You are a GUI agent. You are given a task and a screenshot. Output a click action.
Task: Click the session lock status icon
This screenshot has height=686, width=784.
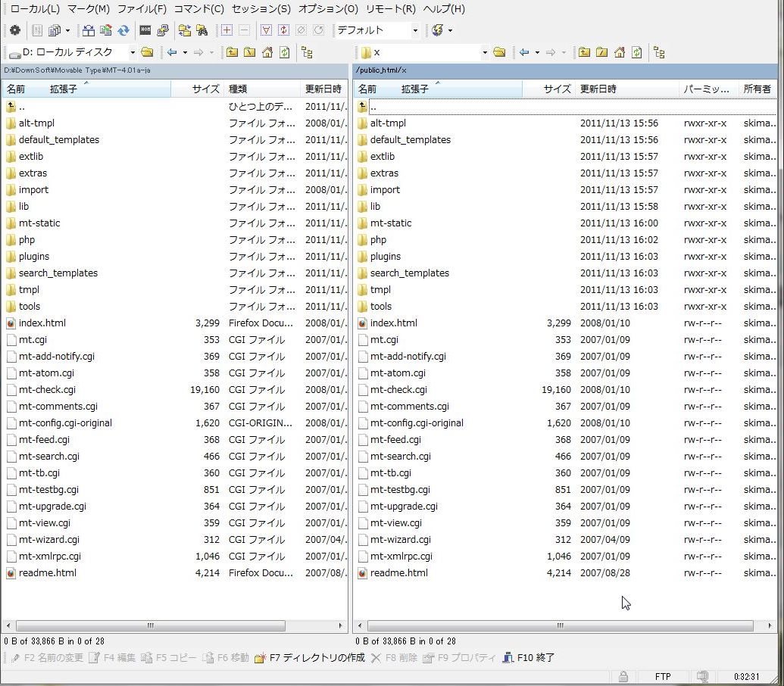[623, 676]
